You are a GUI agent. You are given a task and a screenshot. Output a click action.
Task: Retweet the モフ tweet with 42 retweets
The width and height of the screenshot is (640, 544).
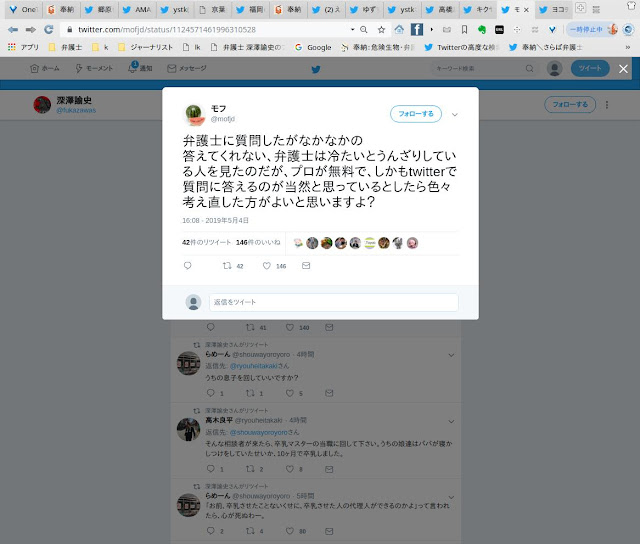227,266
